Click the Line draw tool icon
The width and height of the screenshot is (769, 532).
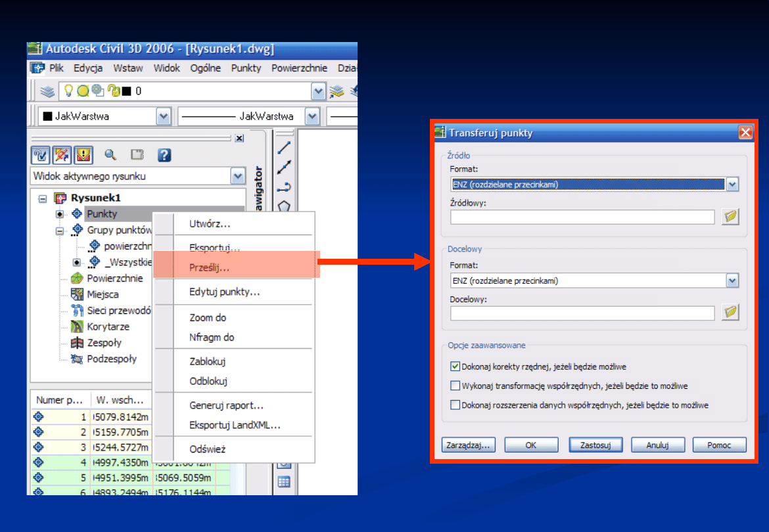285,148
